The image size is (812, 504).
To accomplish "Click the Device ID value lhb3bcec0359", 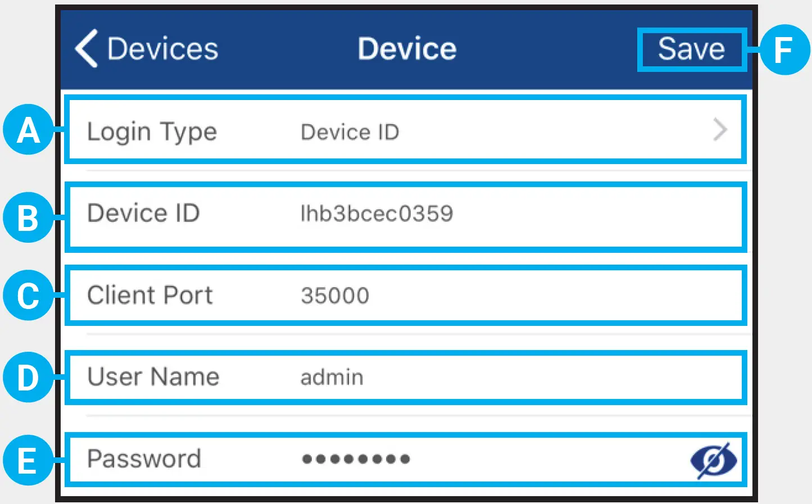I will [x=377, y=214].
